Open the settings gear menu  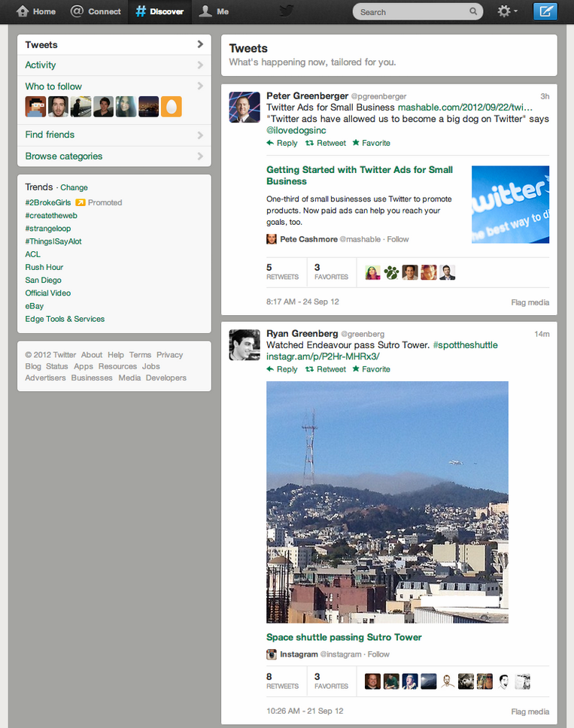[507, 11]
